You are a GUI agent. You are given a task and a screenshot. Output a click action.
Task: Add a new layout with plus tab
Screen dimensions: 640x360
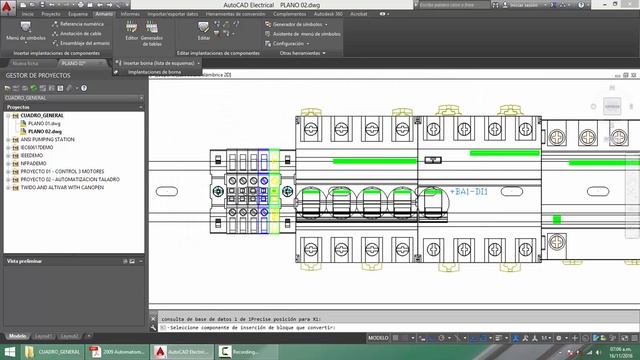click(89, 336)
